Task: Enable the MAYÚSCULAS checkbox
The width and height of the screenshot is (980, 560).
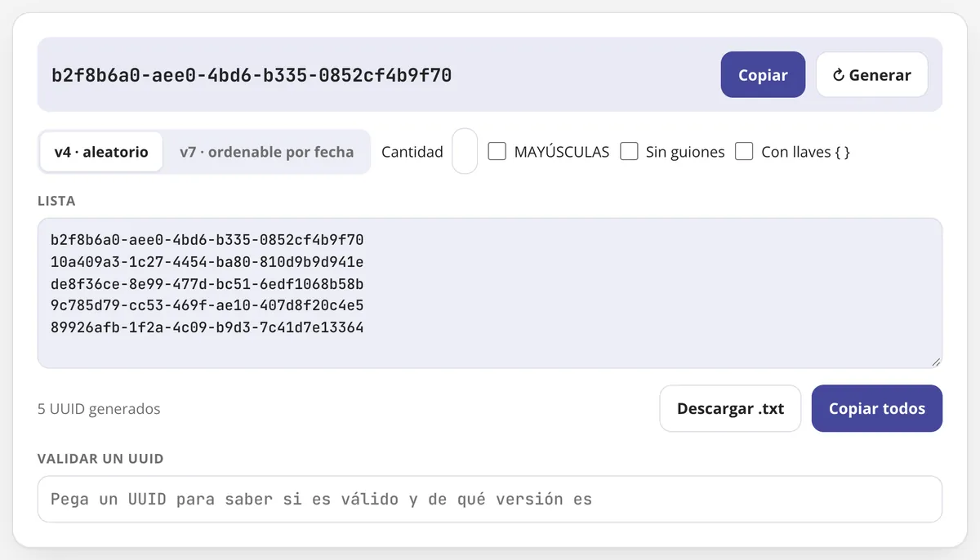Action: click(497, 151)
